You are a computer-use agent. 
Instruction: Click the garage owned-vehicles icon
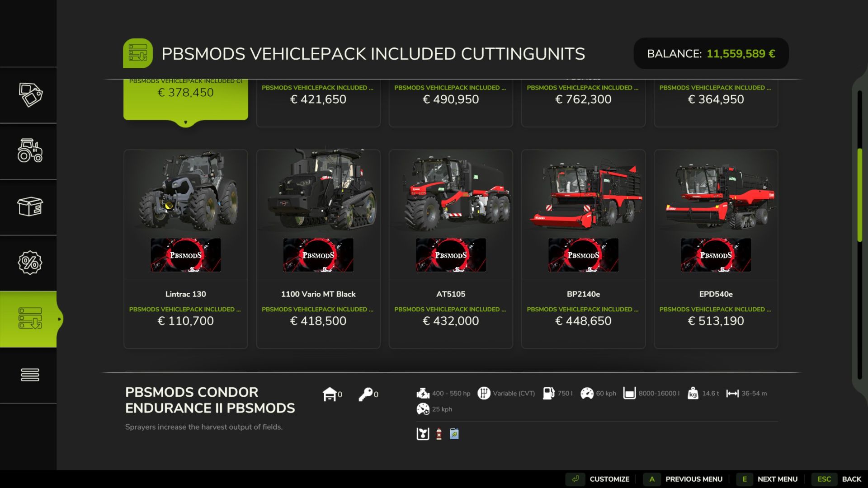[330, 394]
